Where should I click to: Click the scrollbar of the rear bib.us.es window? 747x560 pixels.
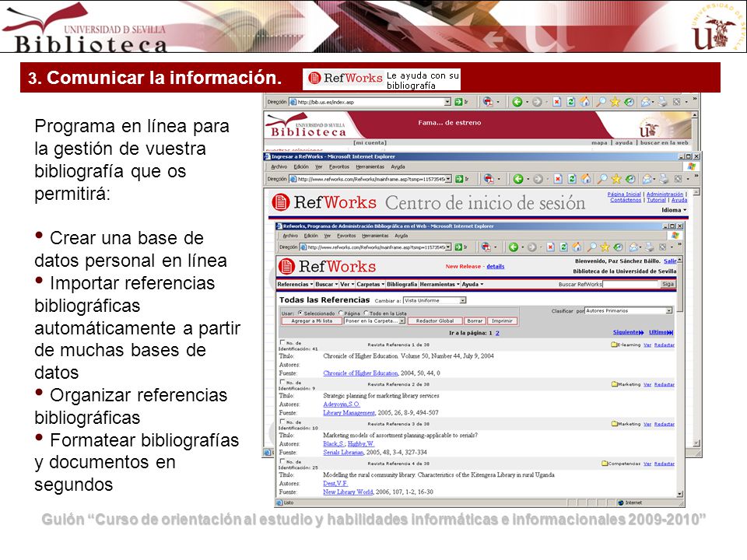694,131
